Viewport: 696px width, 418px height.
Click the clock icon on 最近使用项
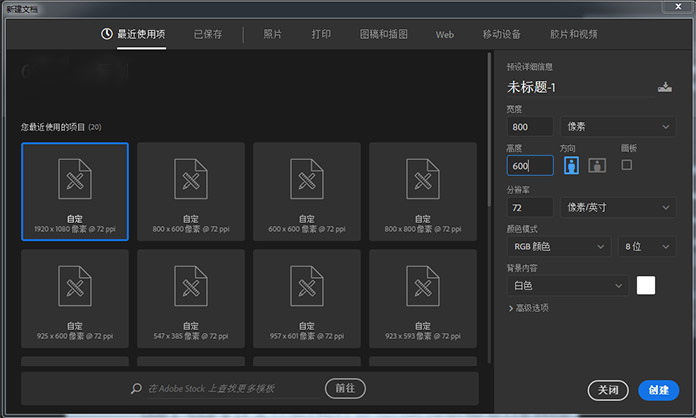107,34
